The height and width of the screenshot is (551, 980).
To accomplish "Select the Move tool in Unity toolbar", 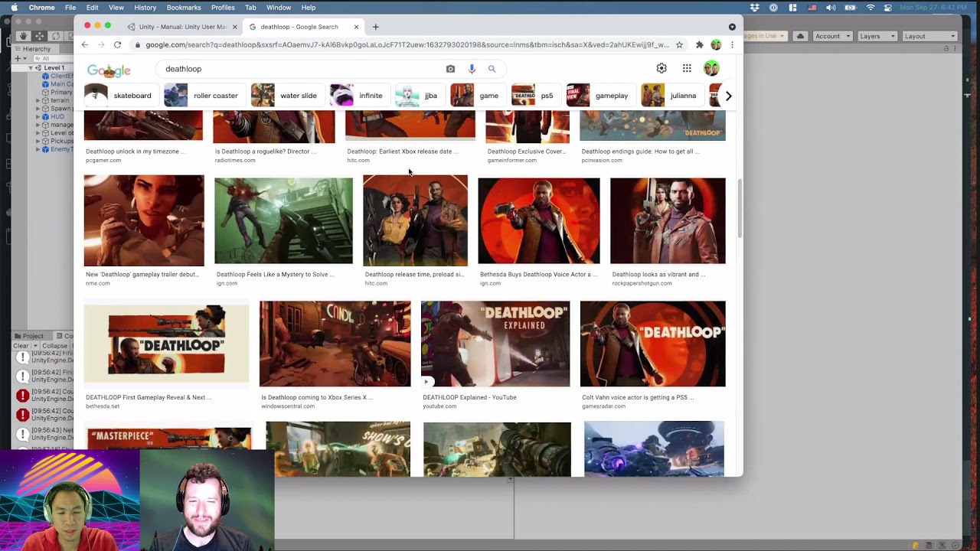I will tap(39, 36).
